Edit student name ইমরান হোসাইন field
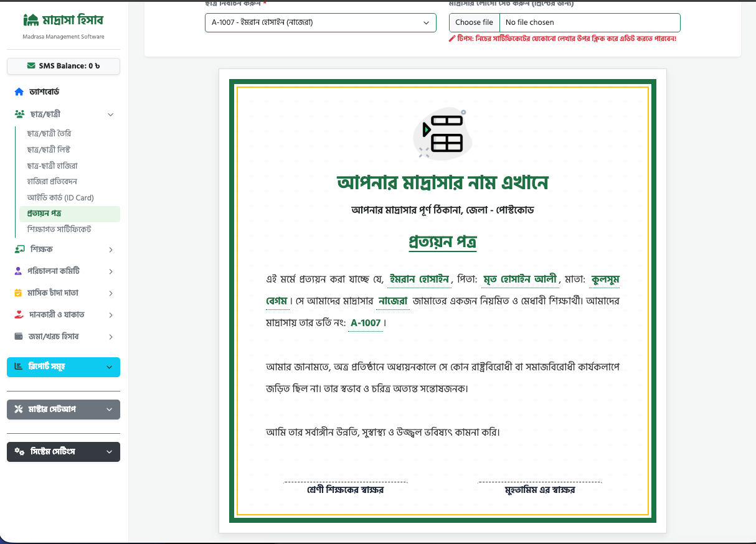The width and height of the screenshot is (756, 544). tap(418, 279)
